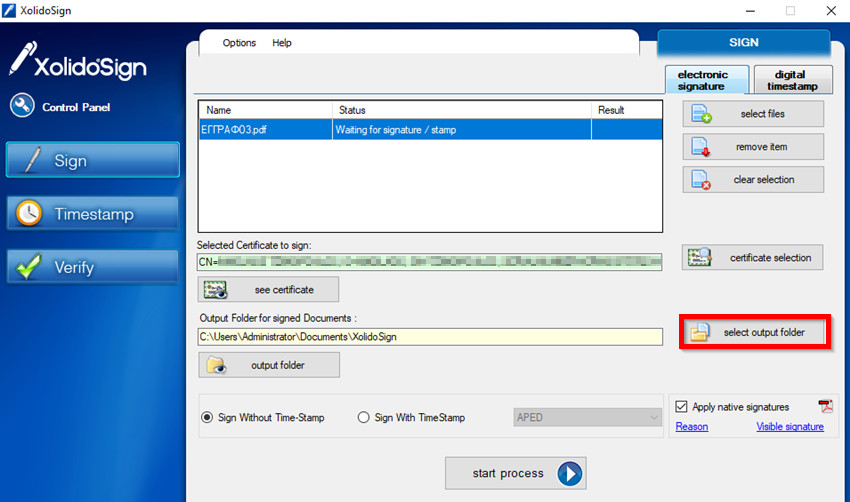The width and height of the screenshot is (850, 502).
Task: Click the blue play arrow icon
Action: pyautogui.click(x=570, y=473)
